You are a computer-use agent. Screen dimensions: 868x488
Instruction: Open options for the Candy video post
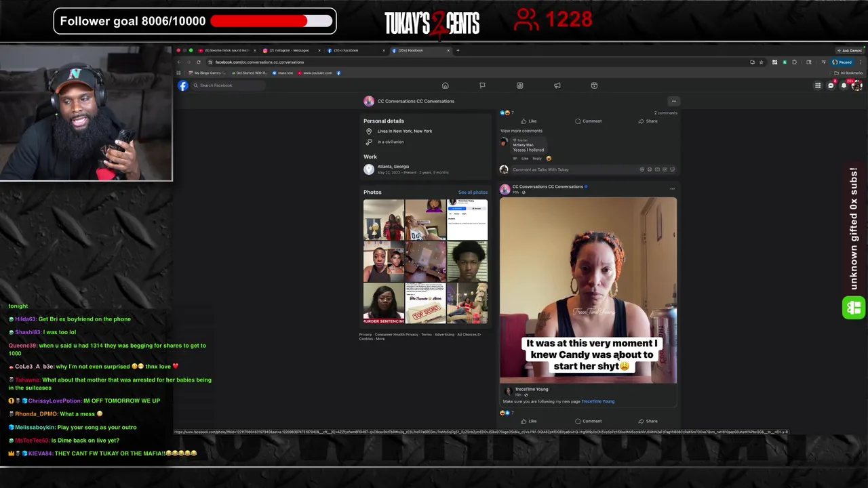(x=672, y=189)
